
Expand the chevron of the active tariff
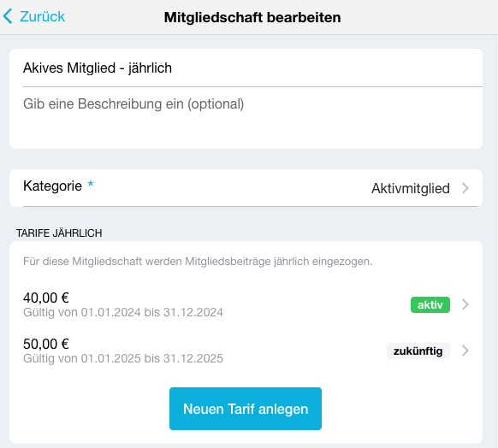(465, 304)
